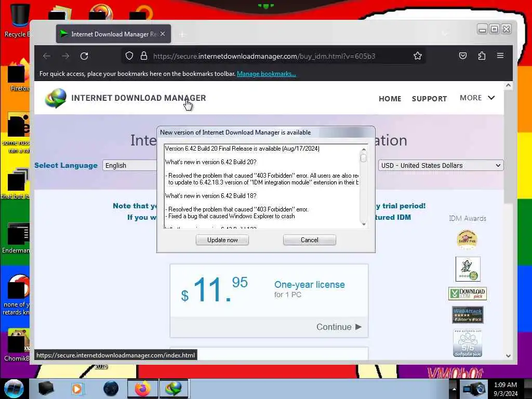Open the Pocket save icon
Image resolution: width=532 pixels, height=399 pixels.
pyautogui.click(x=463, y=56)
